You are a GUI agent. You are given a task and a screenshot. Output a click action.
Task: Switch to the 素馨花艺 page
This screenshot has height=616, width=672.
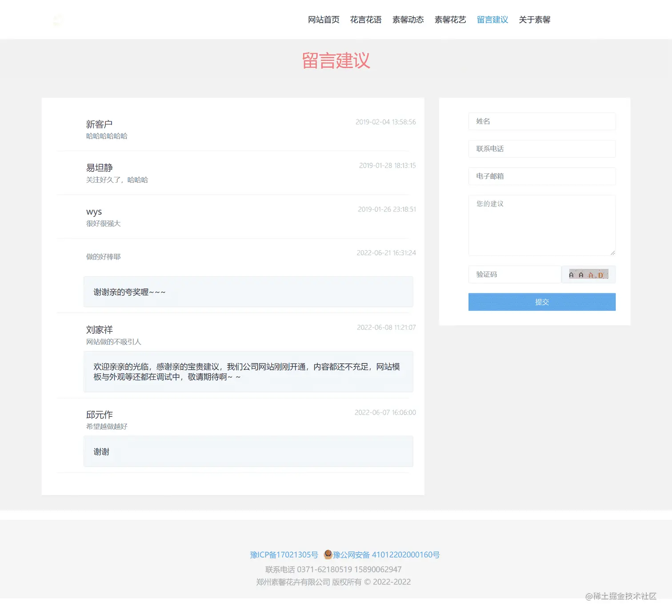450,20
